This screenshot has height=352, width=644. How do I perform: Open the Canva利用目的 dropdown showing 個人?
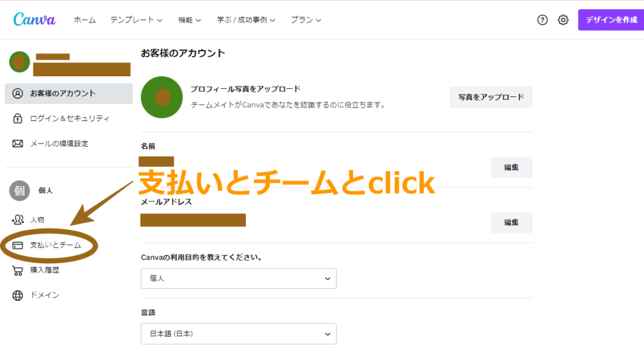(x=238, y=278)
